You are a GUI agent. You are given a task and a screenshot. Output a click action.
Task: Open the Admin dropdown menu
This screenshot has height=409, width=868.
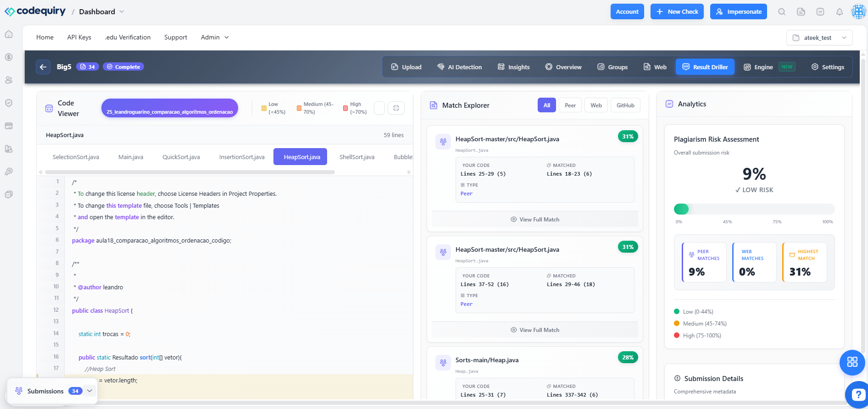[x=215, y=37]
